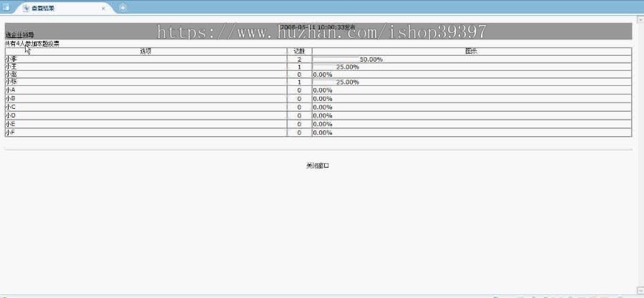
Task: Open the tab list icon left of tabs
Action: click(5, 7)
